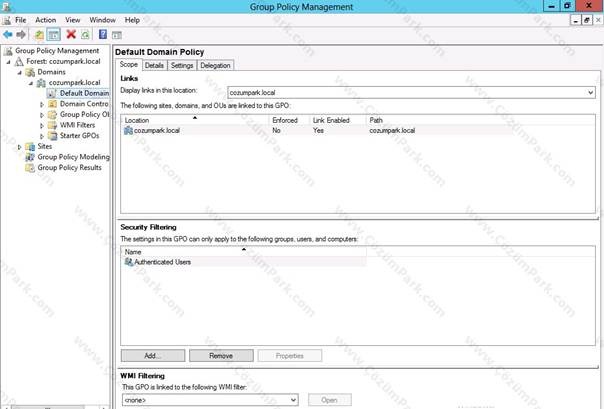This screenshot has height=409, width=604.
Task: Click the Group Policy Modeling icon
Action: [30, 157]
